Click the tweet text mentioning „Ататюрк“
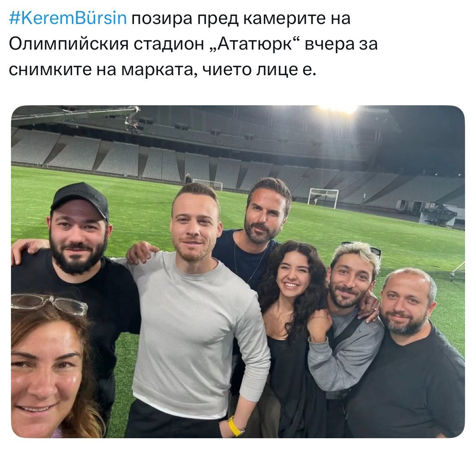This screenshot has height=450, width=476. tap(193, 43)
